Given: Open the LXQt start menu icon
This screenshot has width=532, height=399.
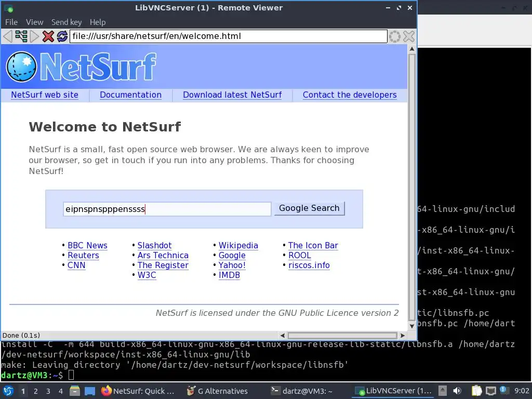Looking at the screenshot, I should point(8,391).
